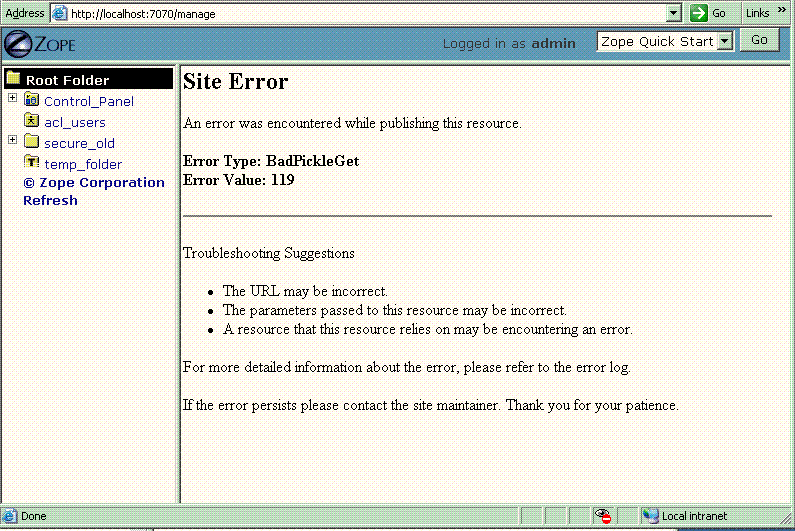
Task: Click the Root Folder yellow folder icon
Action: (x=13, y=79)
